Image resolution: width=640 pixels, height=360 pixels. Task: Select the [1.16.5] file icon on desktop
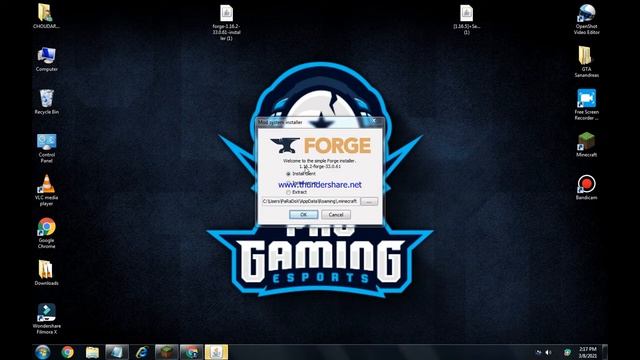[x=467, y=20]
